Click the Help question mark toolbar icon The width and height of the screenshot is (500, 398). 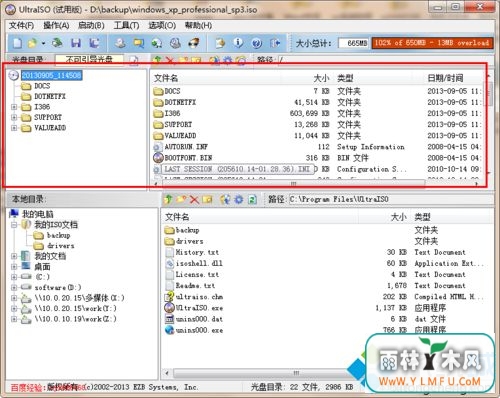257,43
